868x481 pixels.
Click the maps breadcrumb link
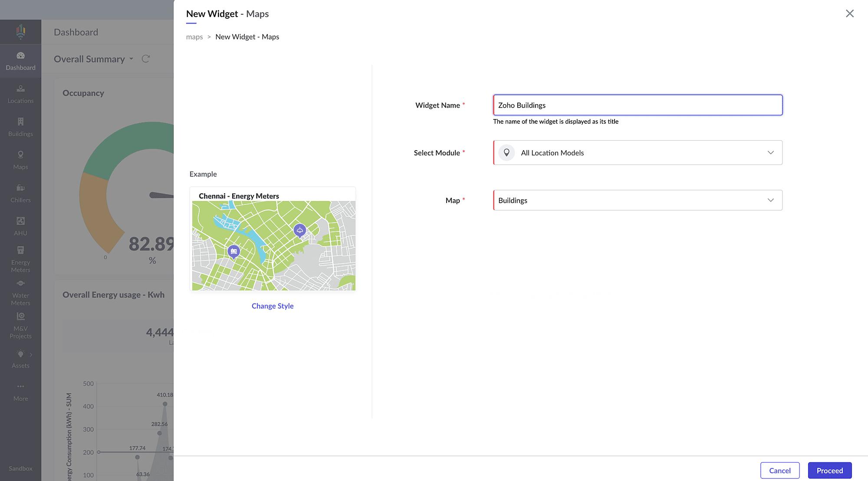click(194, 37)
